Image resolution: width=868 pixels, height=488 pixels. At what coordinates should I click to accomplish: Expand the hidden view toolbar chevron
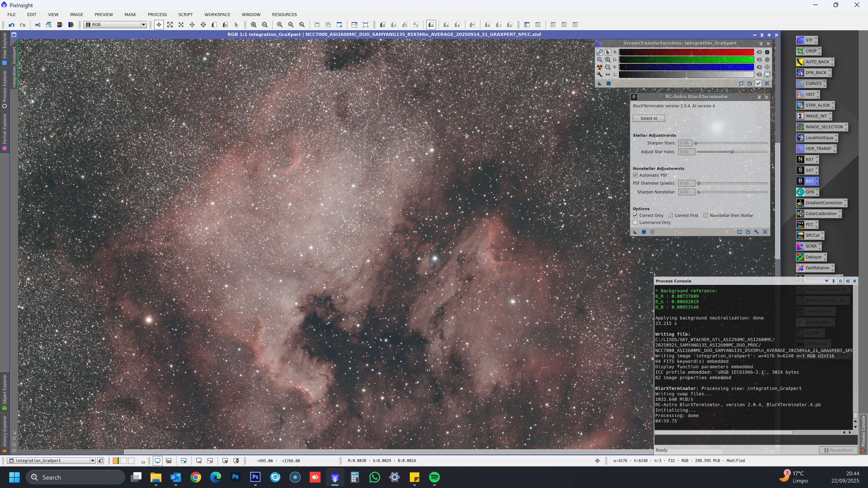143,462
